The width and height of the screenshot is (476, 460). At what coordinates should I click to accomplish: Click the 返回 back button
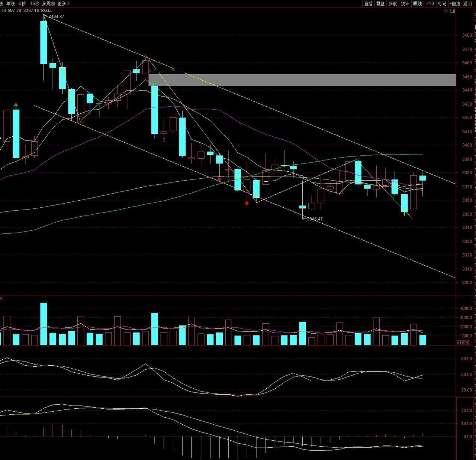(467, 3)
